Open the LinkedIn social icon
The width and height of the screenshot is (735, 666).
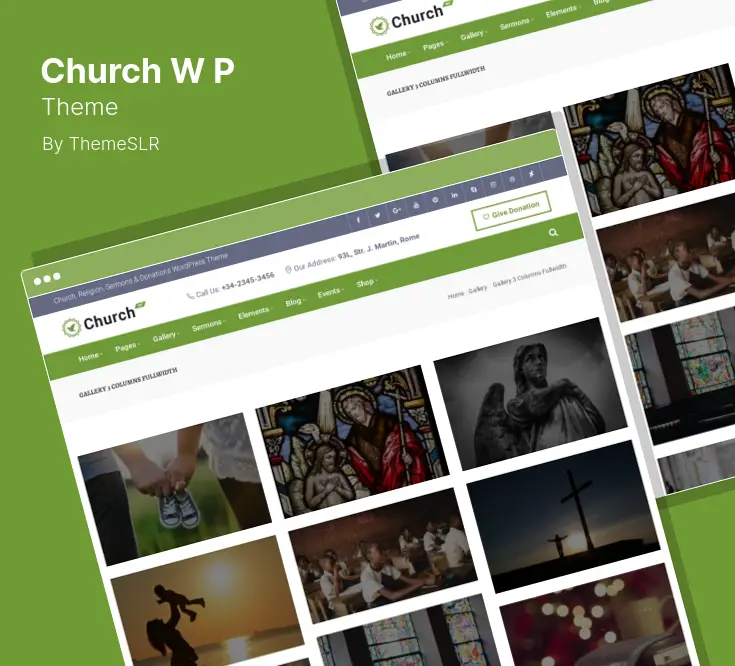(x=454, y=195)
